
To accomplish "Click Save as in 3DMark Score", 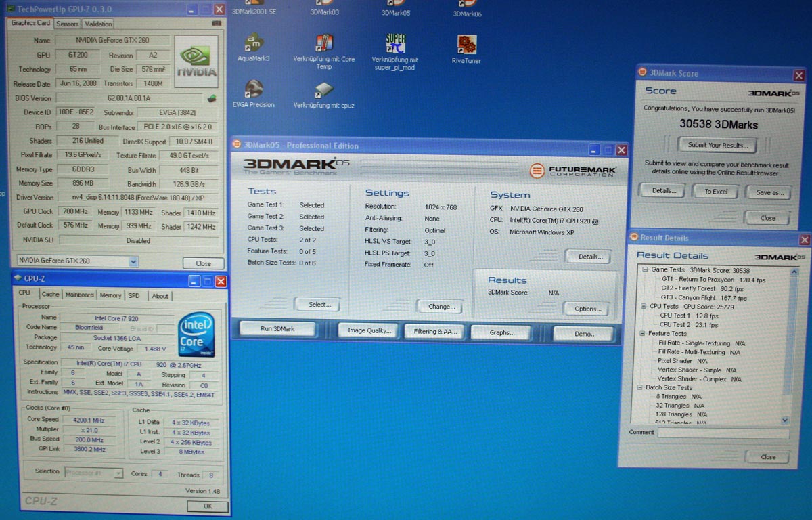I will click(769, 192).
